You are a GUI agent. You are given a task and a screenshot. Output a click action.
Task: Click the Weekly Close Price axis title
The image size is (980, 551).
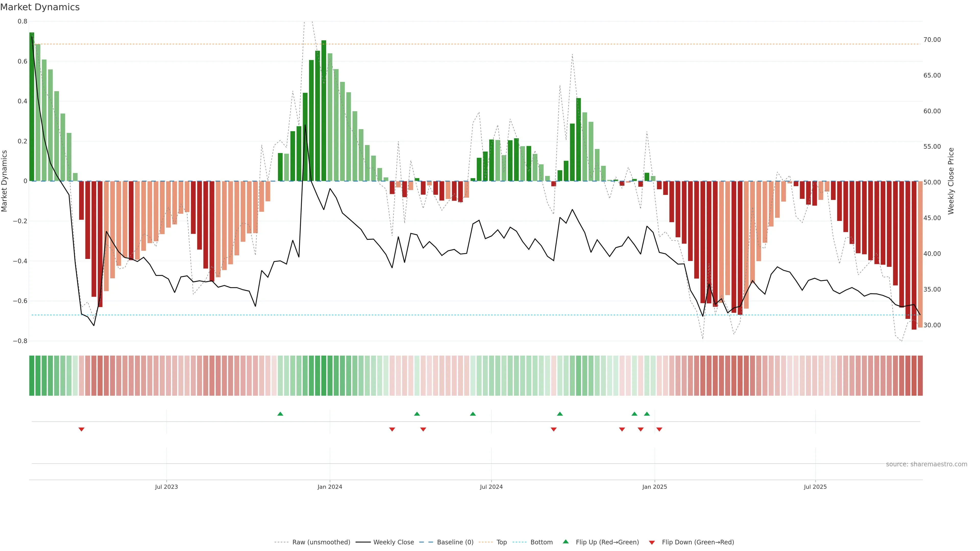click(x=951, y=181)
